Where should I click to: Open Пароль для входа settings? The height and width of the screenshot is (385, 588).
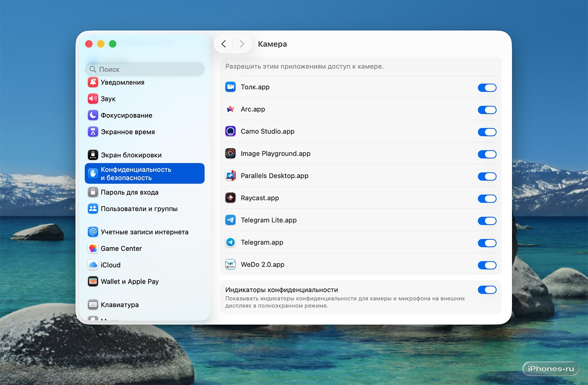coord(145,192)
